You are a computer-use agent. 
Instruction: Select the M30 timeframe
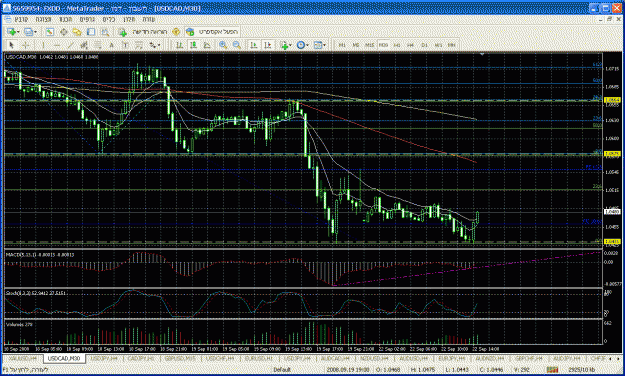[x=383, y=45]
